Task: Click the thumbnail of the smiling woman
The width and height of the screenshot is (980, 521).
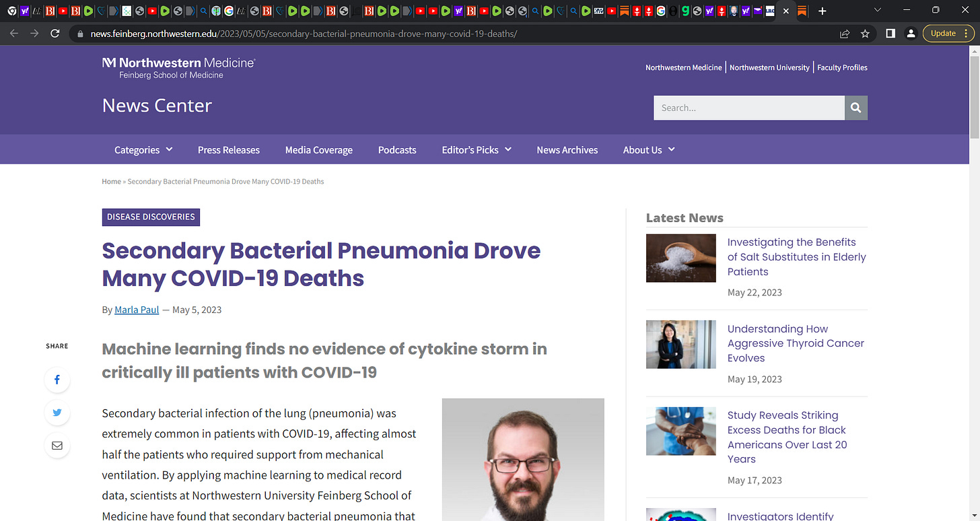Action: (680, 345)
